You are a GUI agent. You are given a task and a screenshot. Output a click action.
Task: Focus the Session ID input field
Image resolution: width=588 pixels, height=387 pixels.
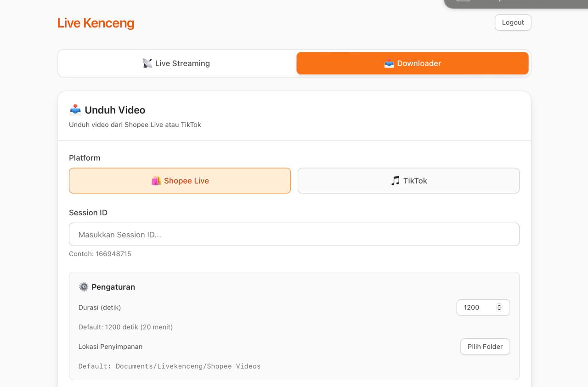point(294,235)
